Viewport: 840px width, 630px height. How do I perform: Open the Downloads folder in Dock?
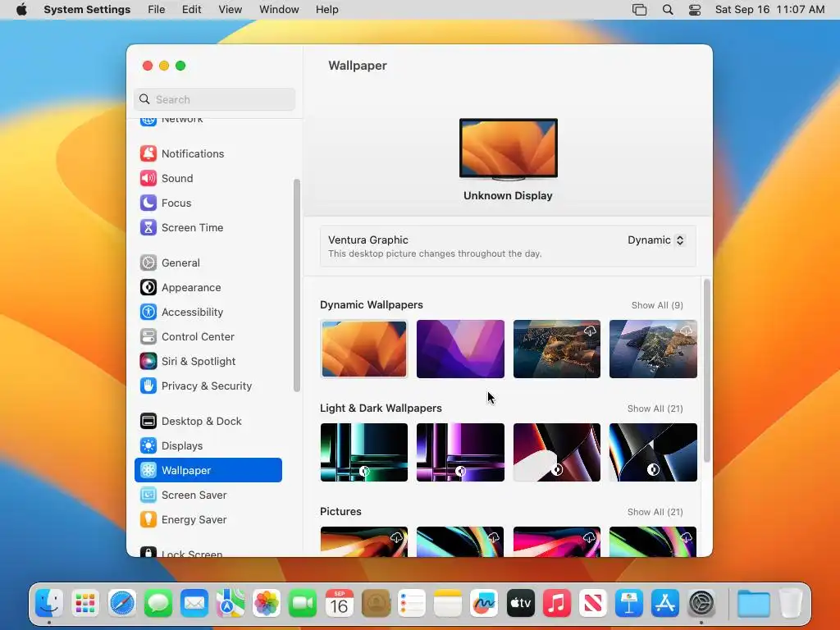(x=753, y=603)
